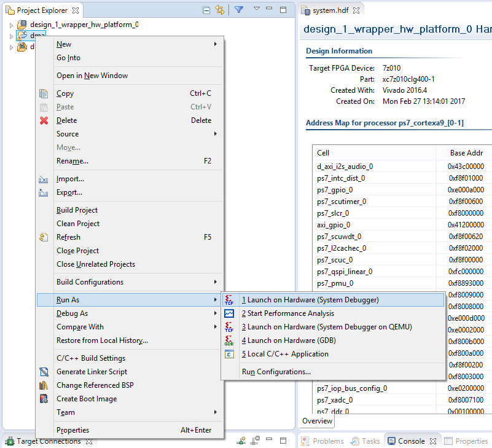
Task: Toggle Link with Editor in Project Explorer
Action: [x=220, y=10]
